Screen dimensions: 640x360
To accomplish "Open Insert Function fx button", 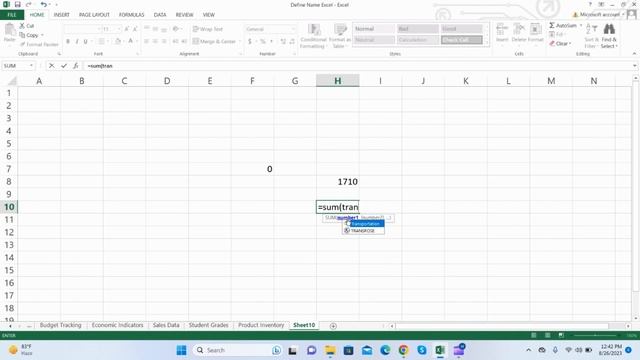I will 76,66.
